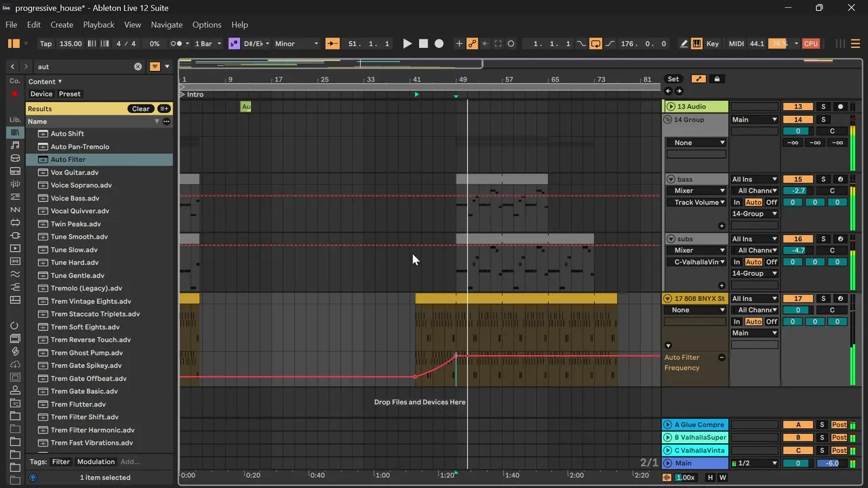Toggle Draw Mode pencil

click(683, 43)
